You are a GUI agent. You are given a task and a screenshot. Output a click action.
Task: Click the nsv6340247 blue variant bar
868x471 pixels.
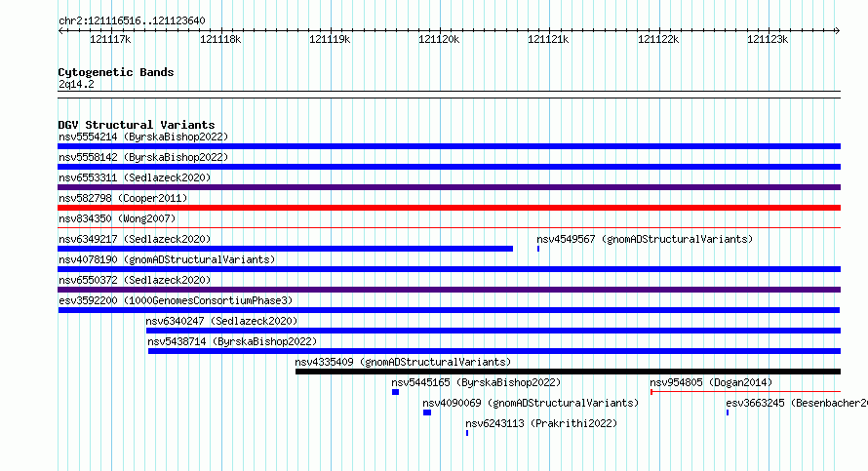click(493, 331)
